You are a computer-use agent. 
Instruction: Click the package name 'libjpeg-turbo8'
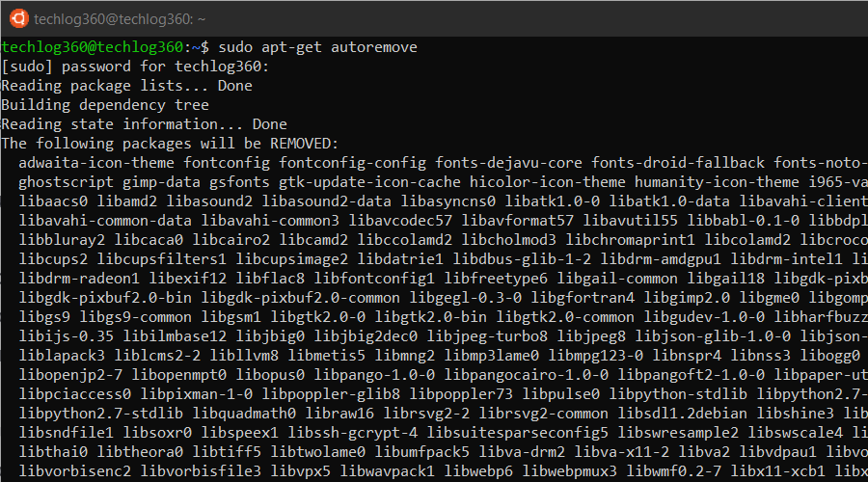click(487, 337)
